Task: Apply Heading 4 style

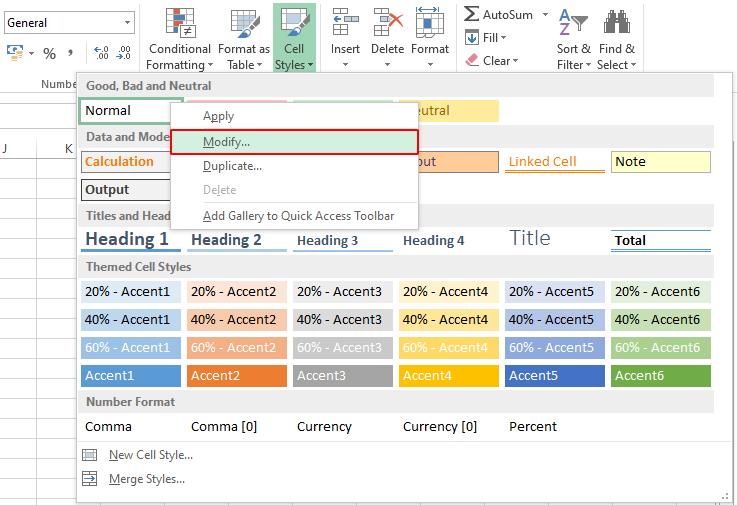Action: [449, 240]
